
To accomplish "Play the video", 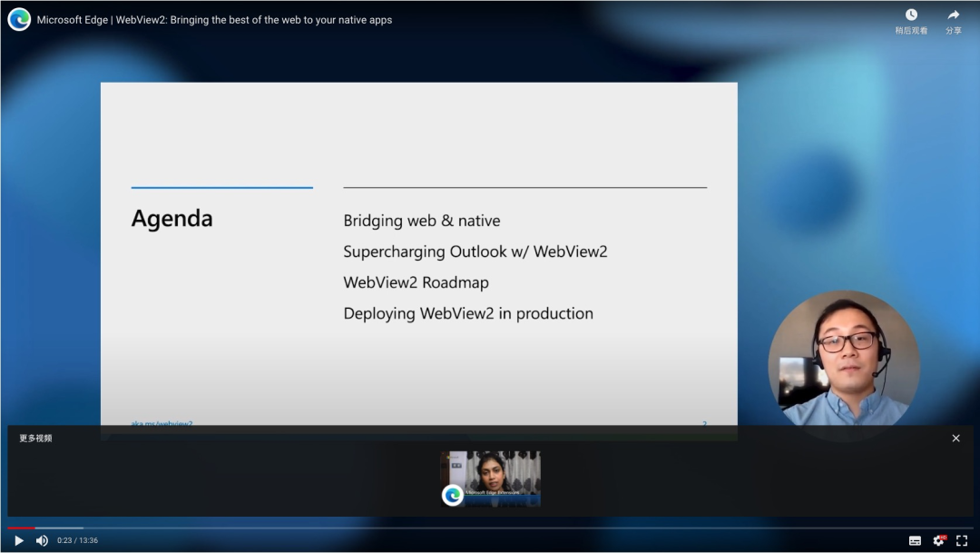I will coord(19,540).
